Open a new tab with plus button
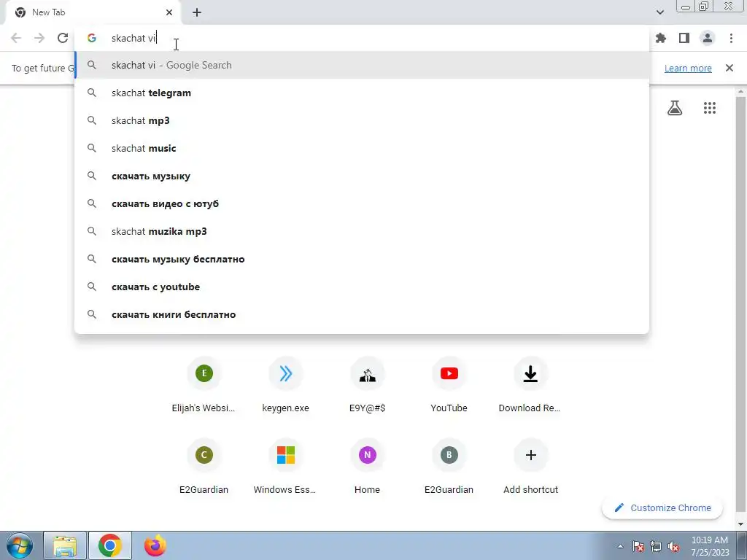The image size is (747, 560). 197,12
